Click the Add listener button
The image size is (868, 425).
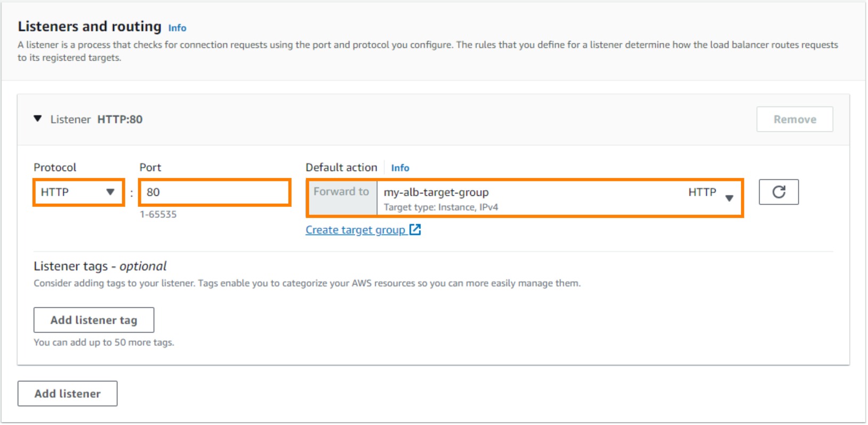coord(68,394)
